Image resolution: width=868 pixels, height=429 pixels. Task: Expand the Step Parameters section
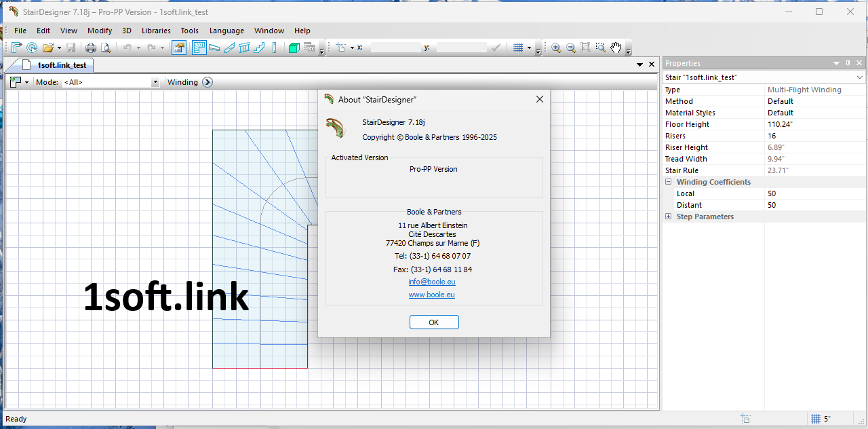coord(669,217)
